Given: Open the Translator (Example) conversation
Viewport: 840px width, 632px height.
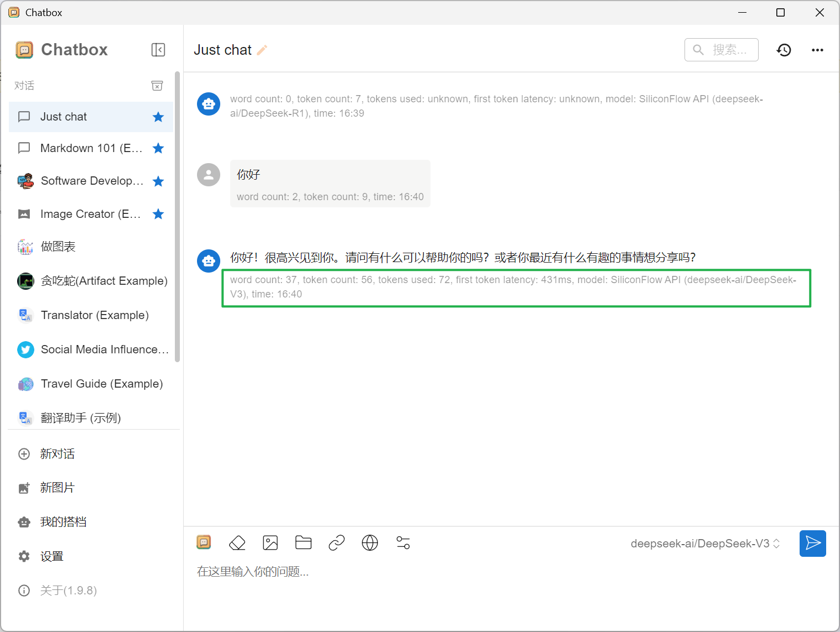Looking at the screenshot, I should pyautogui.click(x=91, y=315).
